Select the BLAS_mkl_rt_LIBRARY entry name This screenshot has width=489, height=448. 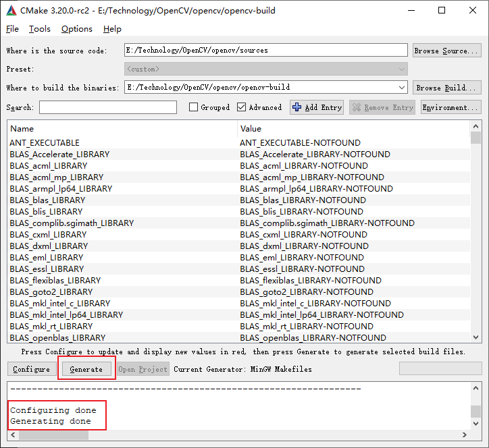(x=51, y=327)
